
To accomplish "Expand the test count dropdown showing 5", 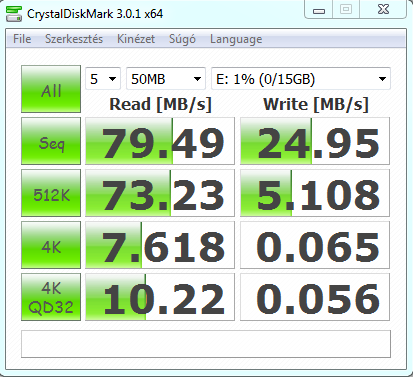I will (103, 79).
